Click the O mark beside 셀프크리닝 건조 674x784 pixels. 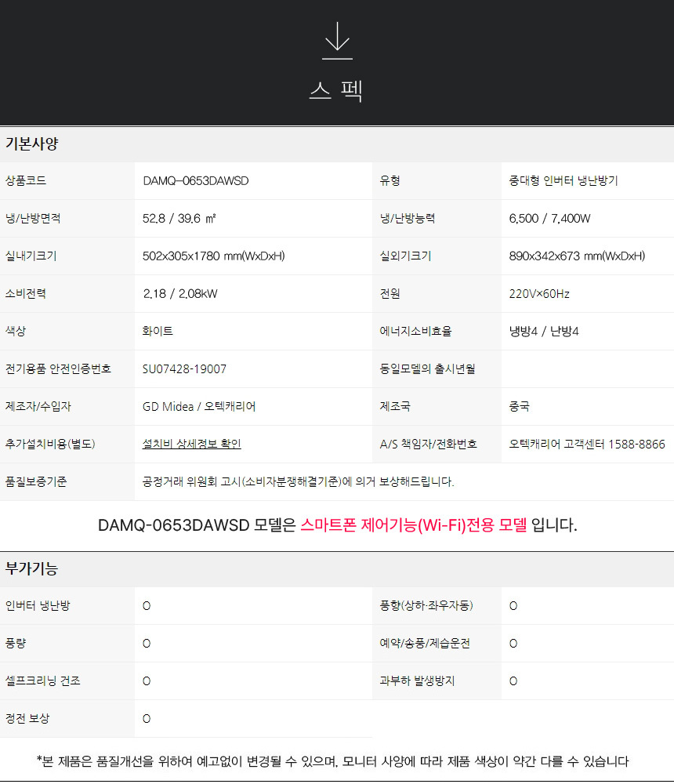click(x=147, y=681)
